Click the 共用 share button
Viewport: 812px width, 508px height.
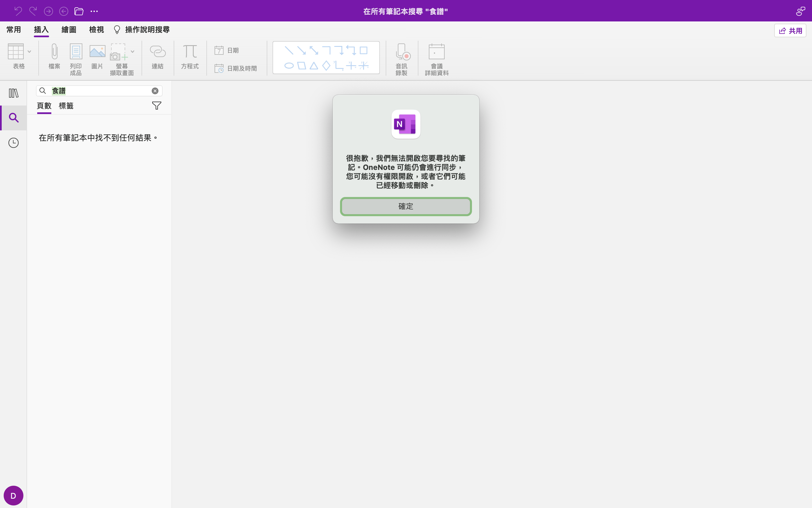point(790,30)
